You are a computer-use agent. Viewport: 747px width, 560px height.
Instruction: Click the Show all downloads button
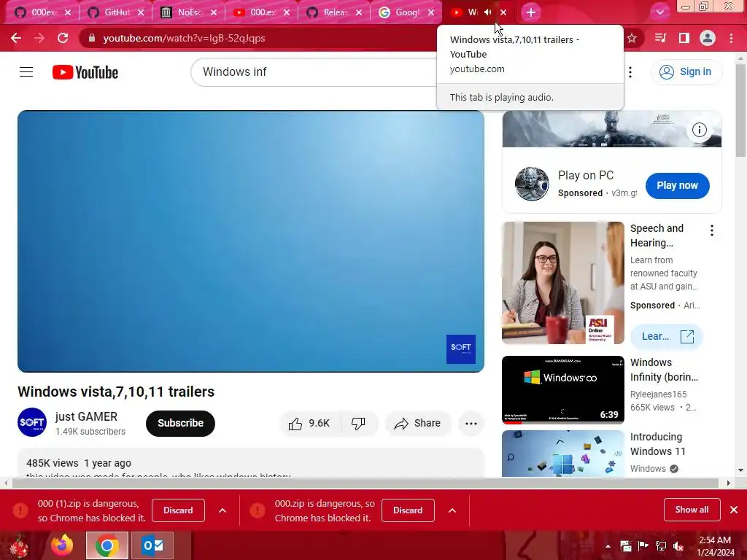tap(692, 510)
